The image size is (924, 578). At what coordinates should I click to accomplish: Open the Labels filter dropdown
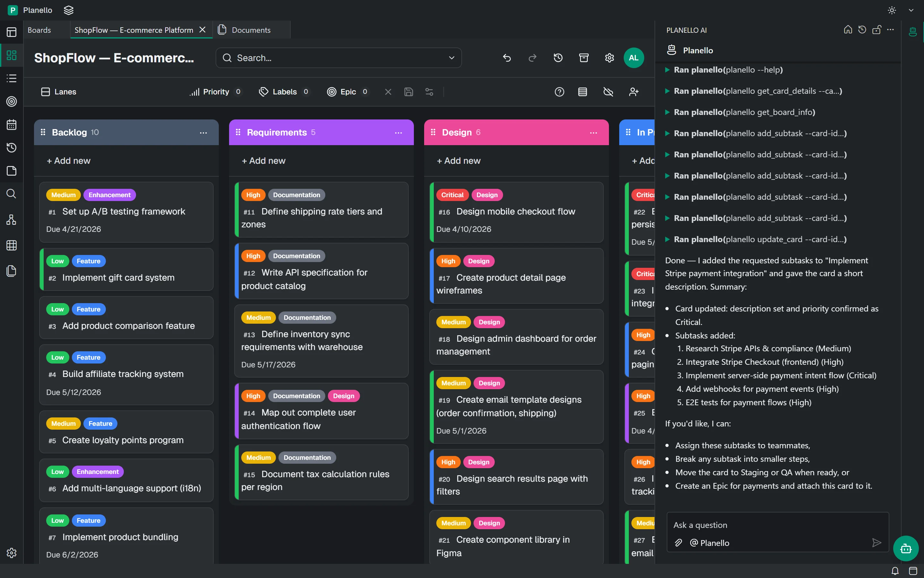click(x=285, y=92)
